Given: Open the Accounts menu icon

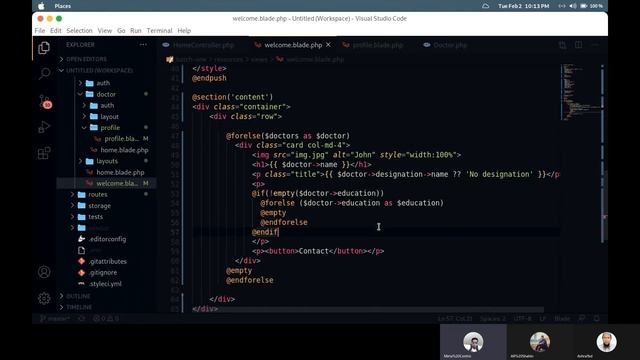Looking at the screenshot, I should click(x=44, y=272).
